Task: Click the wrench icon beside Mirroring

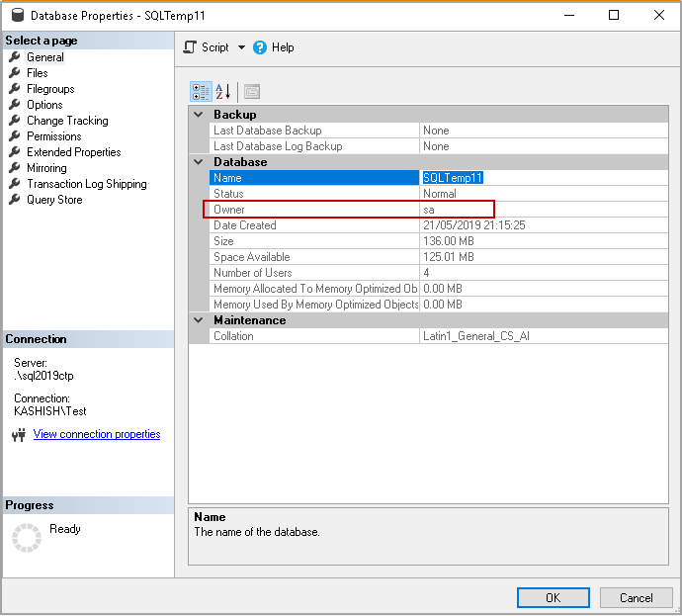Action: pos(15,168)
